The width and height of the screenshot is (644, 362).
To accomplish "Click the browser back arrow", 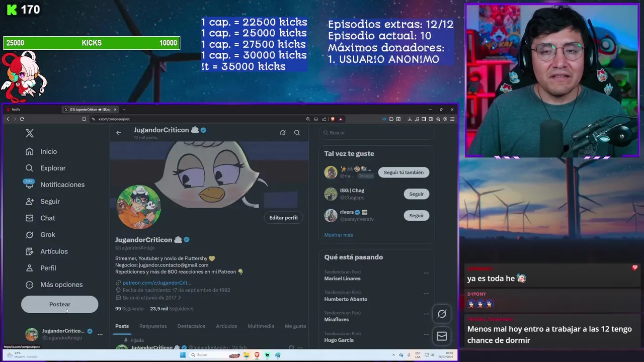I will [8, 119].
